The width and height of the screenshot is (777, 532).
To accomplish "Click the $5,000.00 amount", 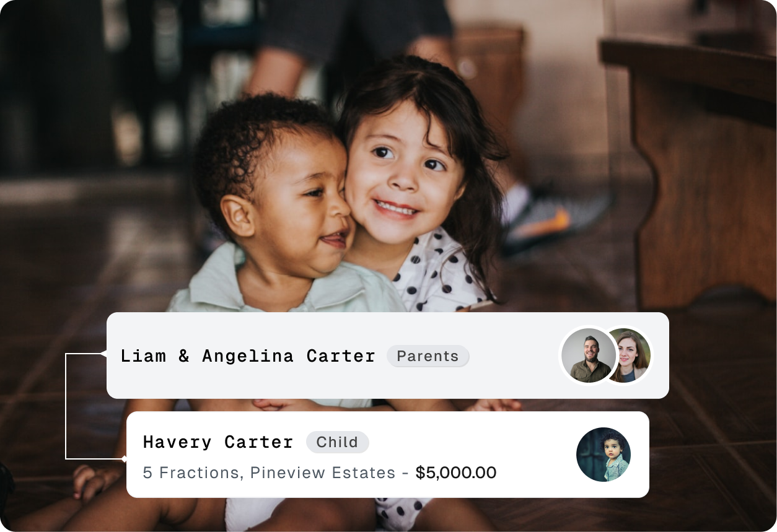I will [x=456, y=473].
